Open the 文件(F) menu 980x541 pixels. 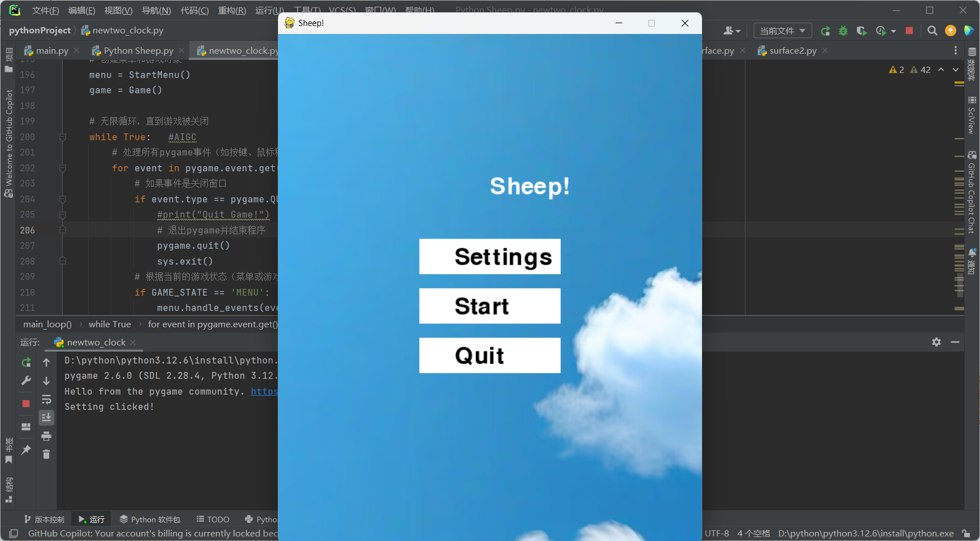pyautogui.click(x=45, y=10)
